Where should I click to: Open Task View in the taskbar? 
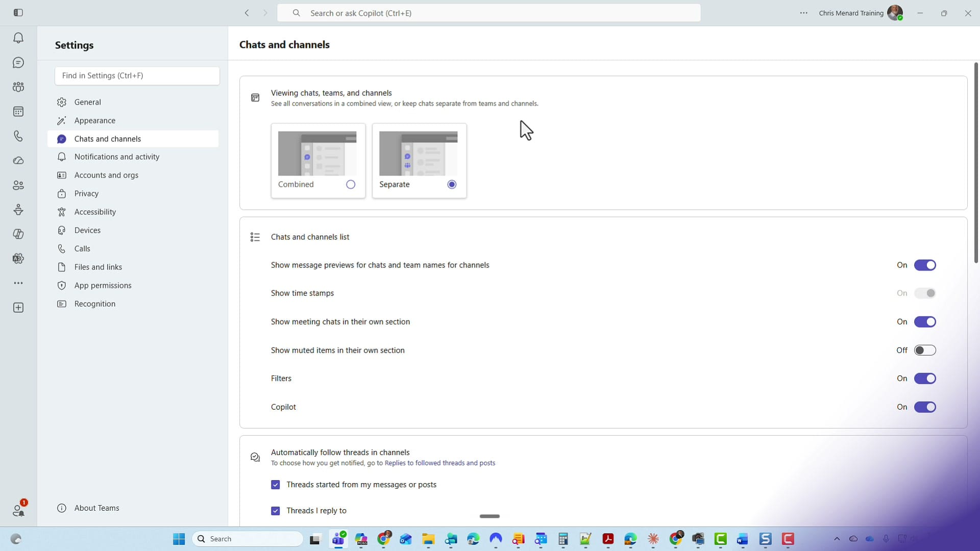[x=315, y=539]
